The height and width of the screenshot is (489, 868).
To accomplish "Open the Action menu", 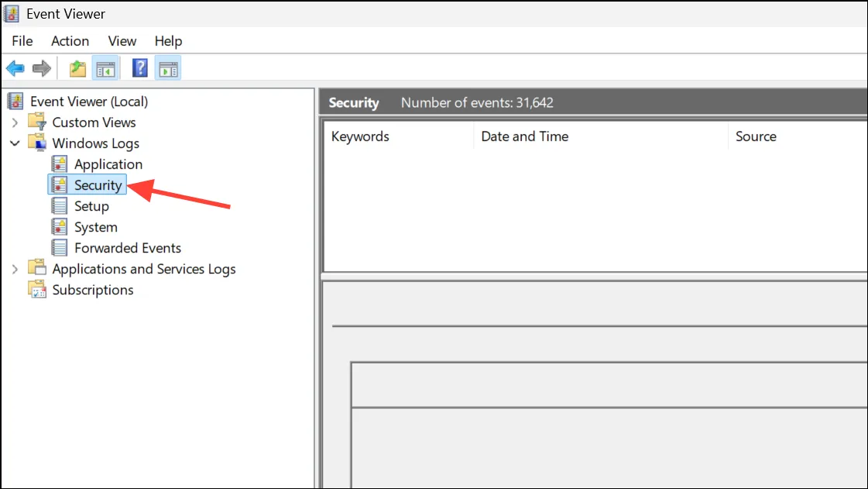I will 70,41.
